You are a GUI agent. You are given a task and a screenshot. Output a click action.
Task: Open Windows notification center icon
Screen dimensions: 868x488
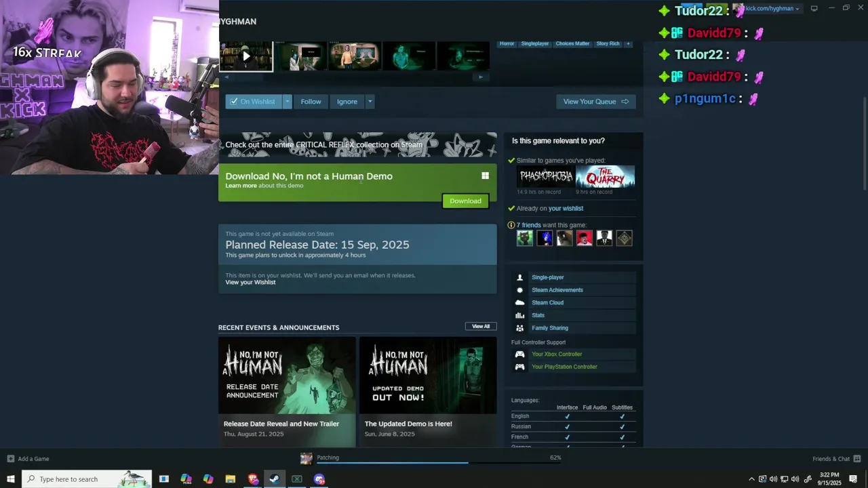click(853, 479)
